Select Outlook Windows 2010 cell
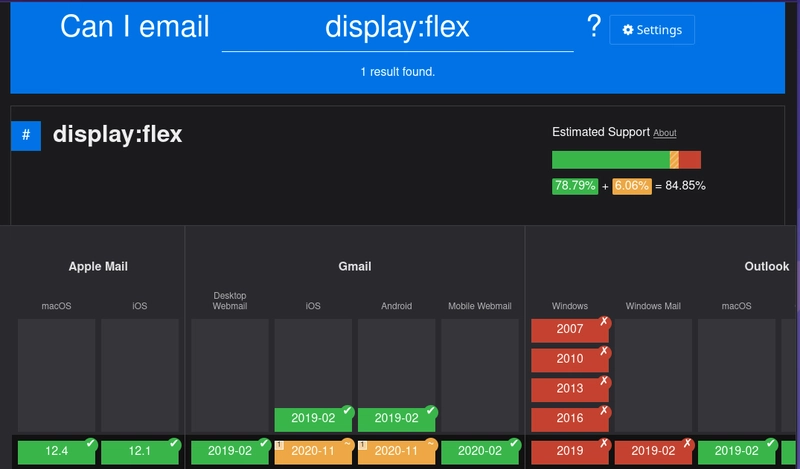 (570, 359)
